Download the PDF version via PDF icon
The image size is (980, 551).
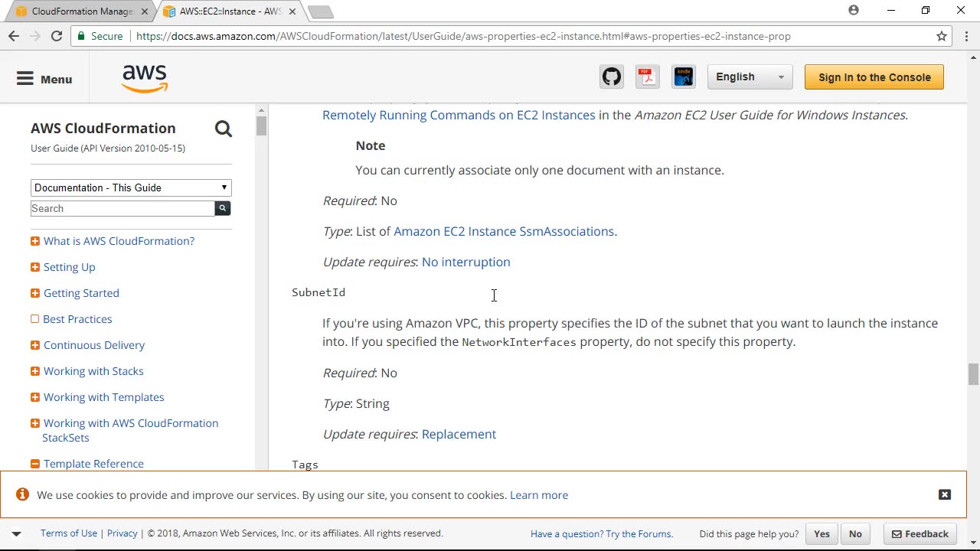(x=647, y=77)
